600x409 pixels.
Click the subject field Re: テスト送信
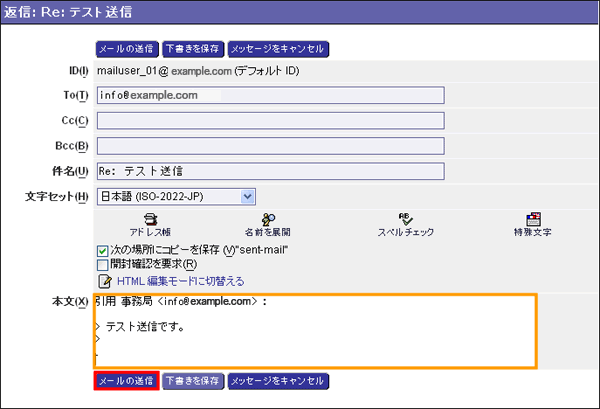(x=271, y=171)
